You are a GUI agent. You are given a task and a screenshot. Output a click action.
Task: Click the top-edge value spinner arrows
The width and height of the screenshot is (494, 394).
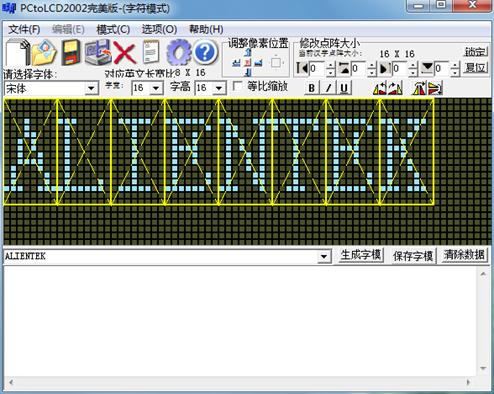coord(372,69)
